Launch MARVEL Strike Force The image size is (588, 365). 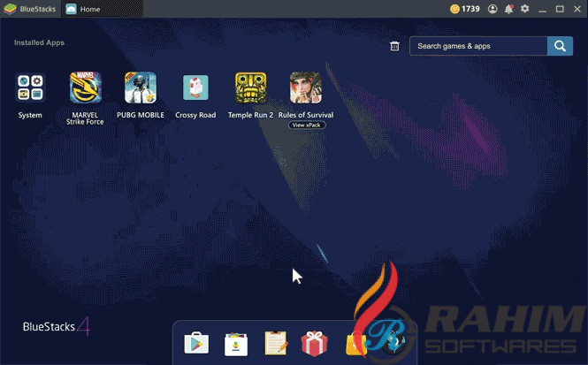[x=86, y=87]
